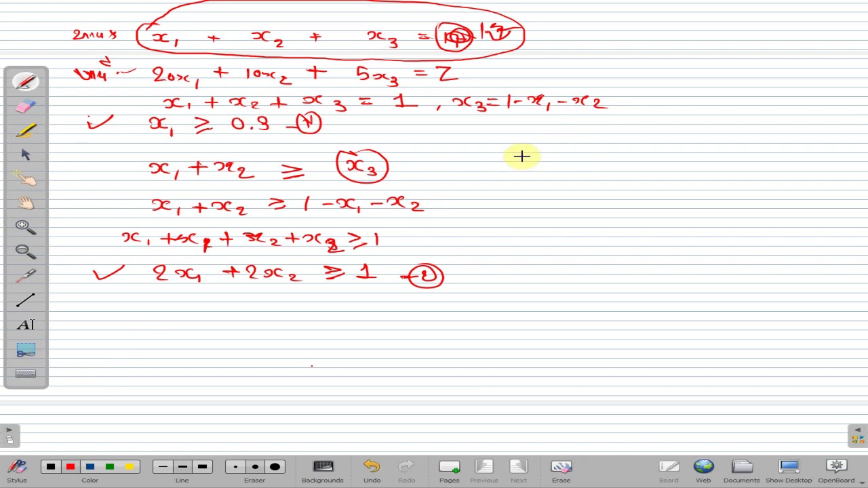Pick the green pen color
This screenshot has width=868, height=488.
click(x=110, y=466)
